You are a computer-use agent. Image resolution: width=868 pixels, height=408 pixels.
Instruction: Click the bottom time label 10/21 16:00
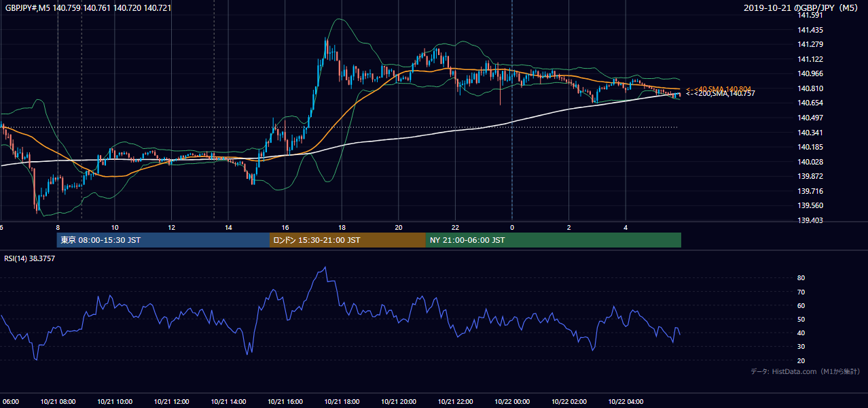point(285,402)
